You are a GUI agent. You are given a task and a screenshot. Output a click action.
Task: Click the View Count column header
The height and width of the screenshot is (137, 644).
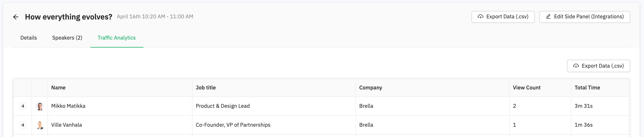527,88
